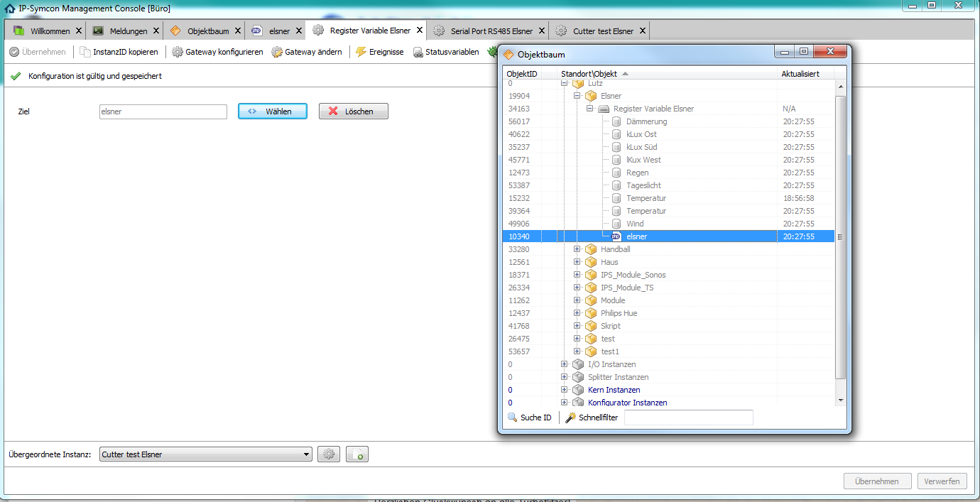Collapse the Register Variable Elsner tree node
The image size is (980, 502).
[590, 109]
